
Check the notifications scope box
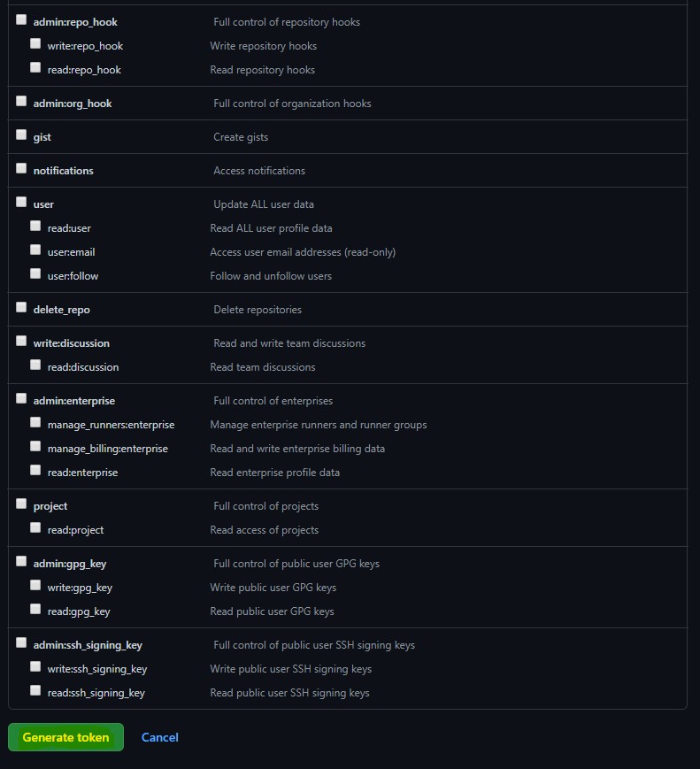[x=21, y=168]
